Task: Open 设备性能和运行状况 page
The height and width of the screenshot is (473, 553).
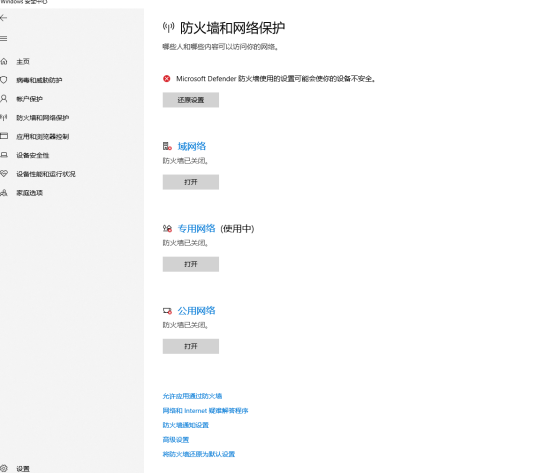Action: point(46,174)
